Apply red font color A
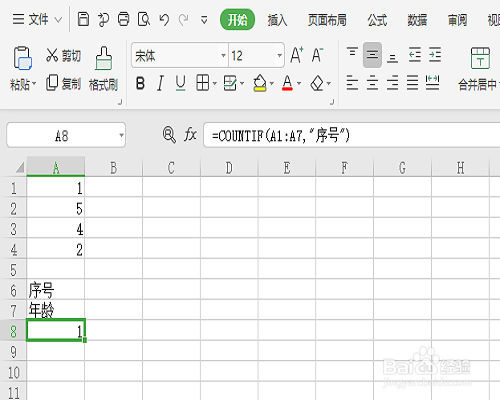 click(x=287, y=83)
